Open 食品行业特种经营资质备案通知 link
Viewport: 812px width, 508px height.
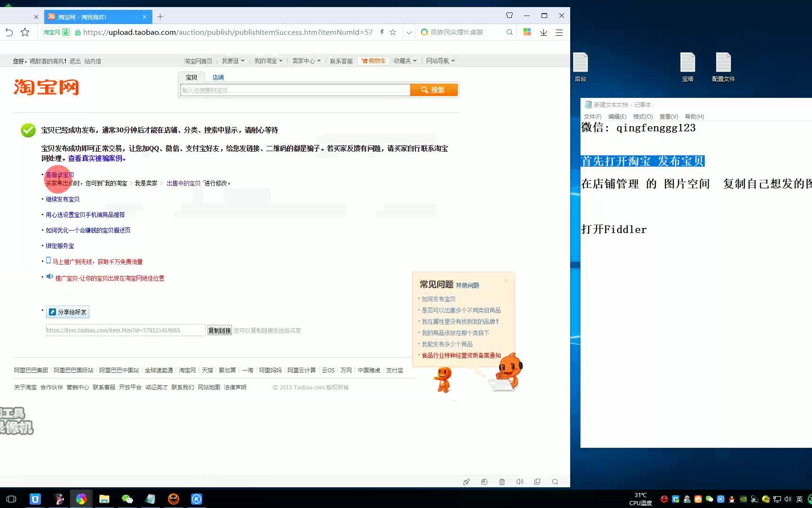click(461, 355)
